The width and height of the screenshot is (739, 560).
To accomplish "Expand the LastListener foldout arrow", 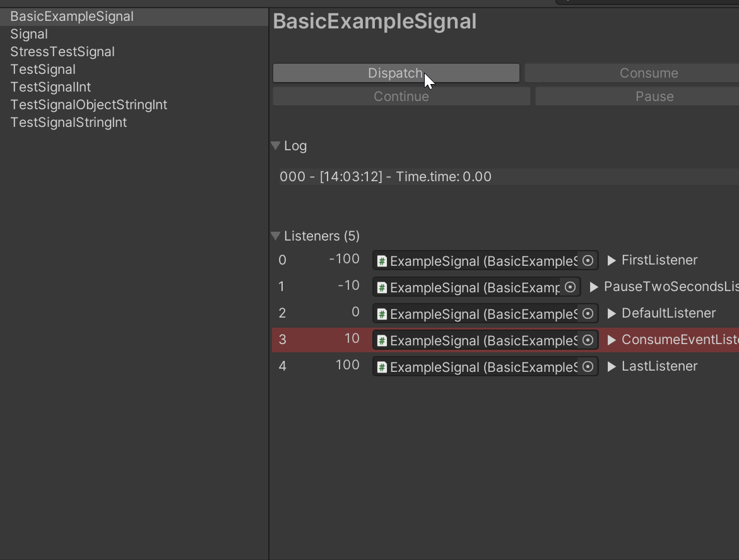I will 612,366.
